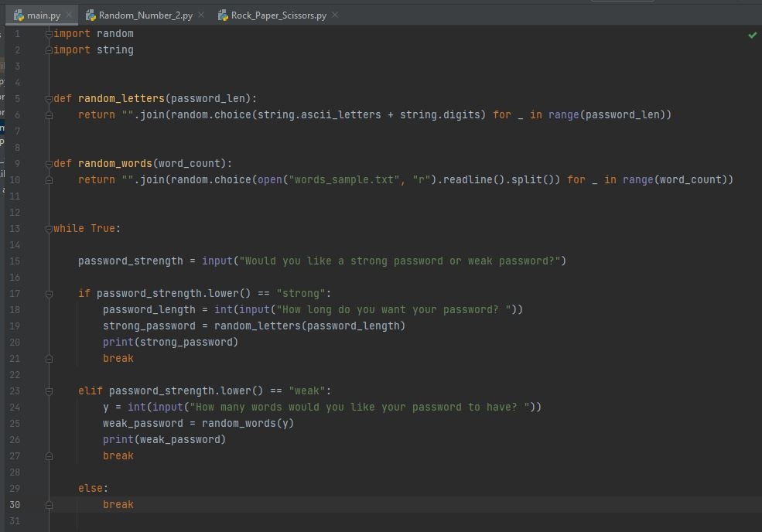This screenshot has width=762, height=532.
Task: Collapse the strong password if block
Action: (x=49, y=294)
